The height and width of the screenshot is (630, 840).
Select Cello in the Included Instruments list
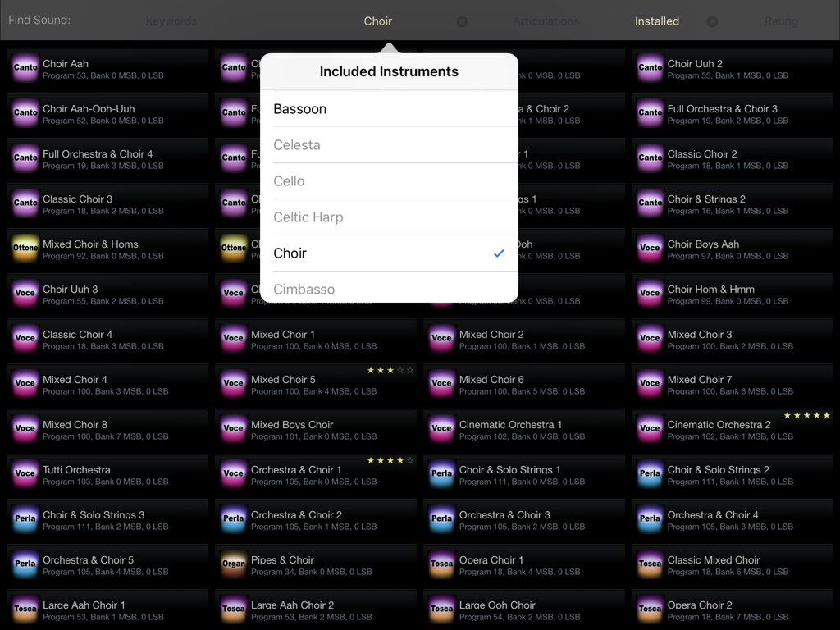(389, 181)
